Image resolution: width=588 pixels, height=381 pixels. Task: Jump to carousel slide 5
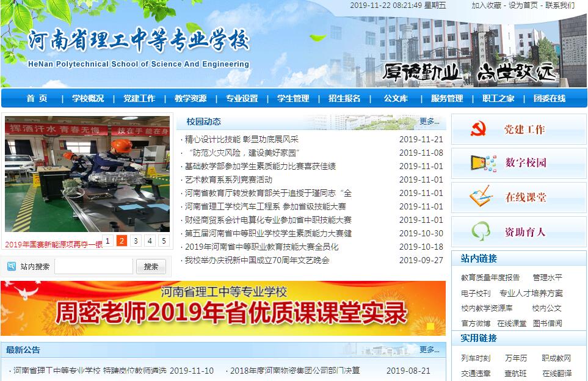[x=164, y=241]
